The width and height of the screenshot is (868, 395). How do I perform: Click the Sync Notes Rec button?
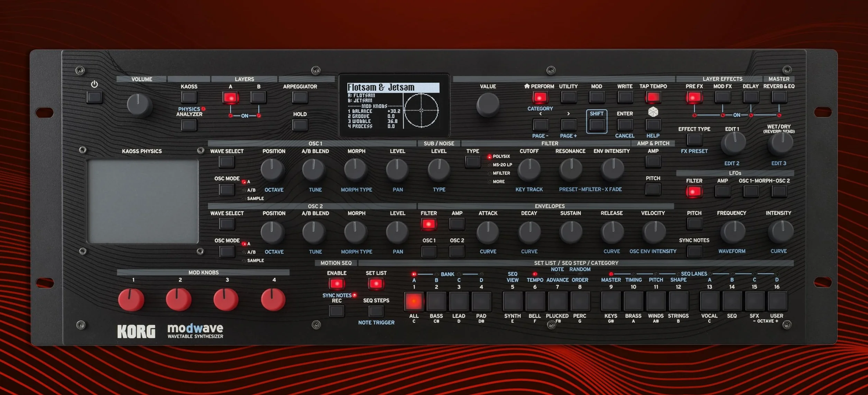[336, 311]
